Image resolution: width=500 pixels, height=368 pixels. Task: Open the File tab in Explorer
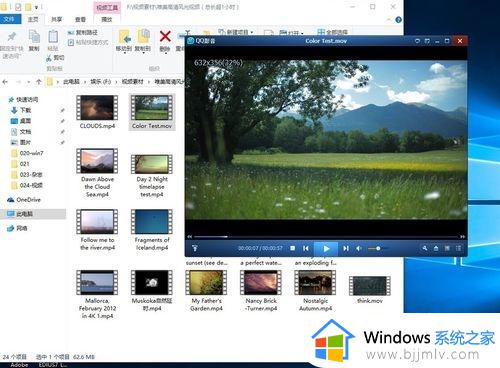point(10,19)
